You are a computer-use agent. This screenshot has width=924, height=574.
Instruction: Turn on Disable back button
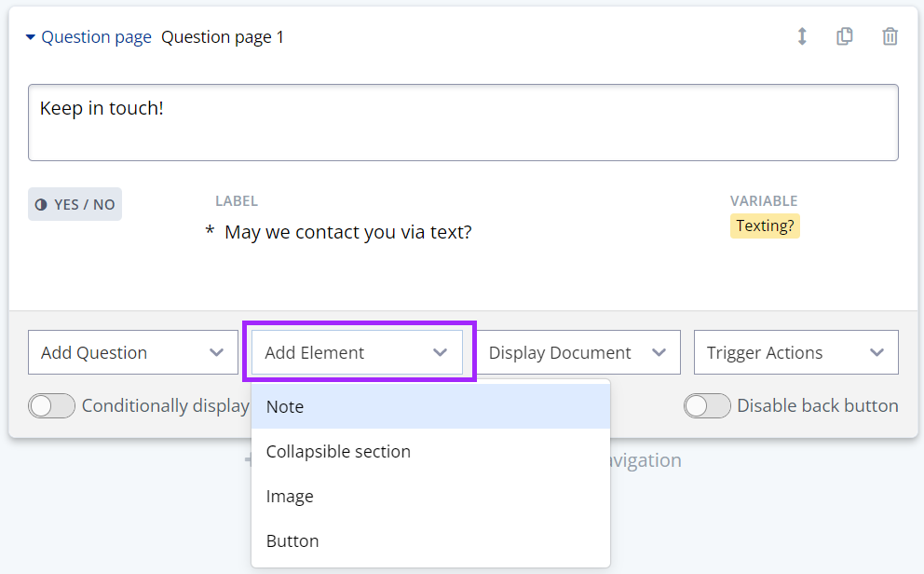click(x=707, y=405)
